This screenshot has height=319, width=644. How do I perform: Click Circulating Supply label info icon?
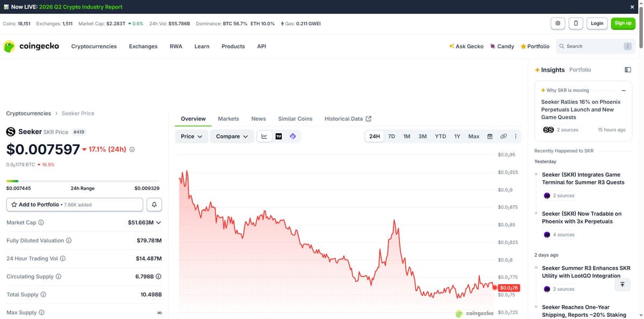point(58,277)
